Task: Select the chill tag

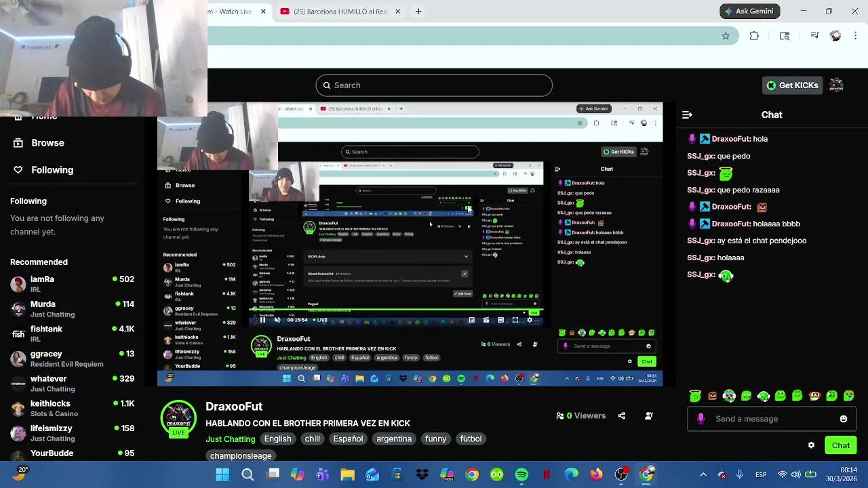Action: point(312,439)
